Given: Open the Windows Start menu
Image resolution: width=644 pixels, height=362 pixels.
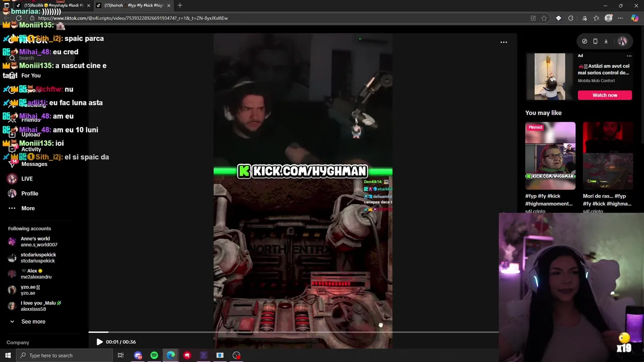Looking at the screenshot, I should [8, 355].
